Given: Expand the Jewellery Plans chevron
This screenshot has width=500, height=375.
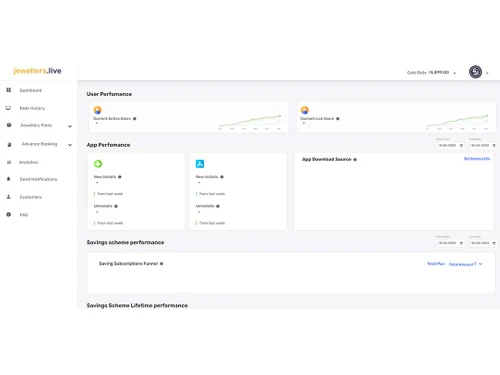Looking at the screenshot, I should [70, 126].
